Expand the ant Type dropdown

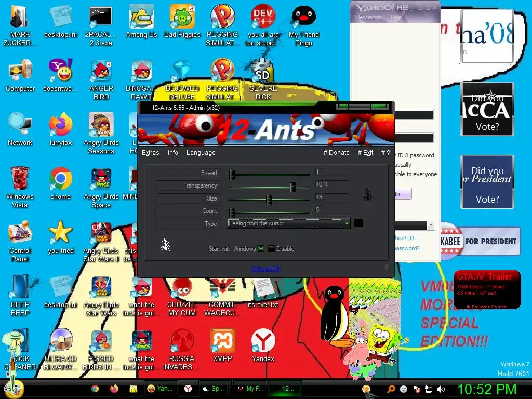(x=347, y=223)
